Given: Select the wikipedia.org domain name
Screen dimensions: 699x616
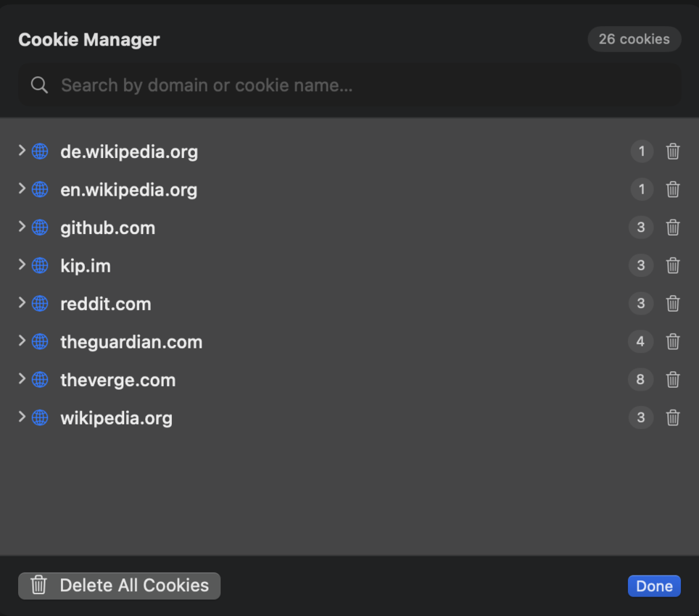Looking at the screenshot, I should click(116, 418).
